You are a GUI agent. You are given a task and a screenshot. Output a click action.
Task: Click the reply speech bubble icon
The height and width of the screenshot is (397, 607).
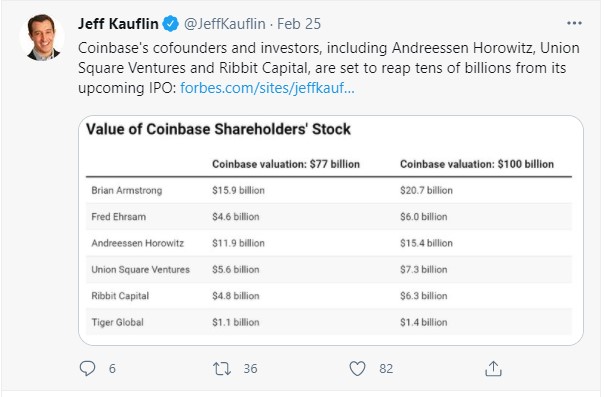[x=87, y=368]
